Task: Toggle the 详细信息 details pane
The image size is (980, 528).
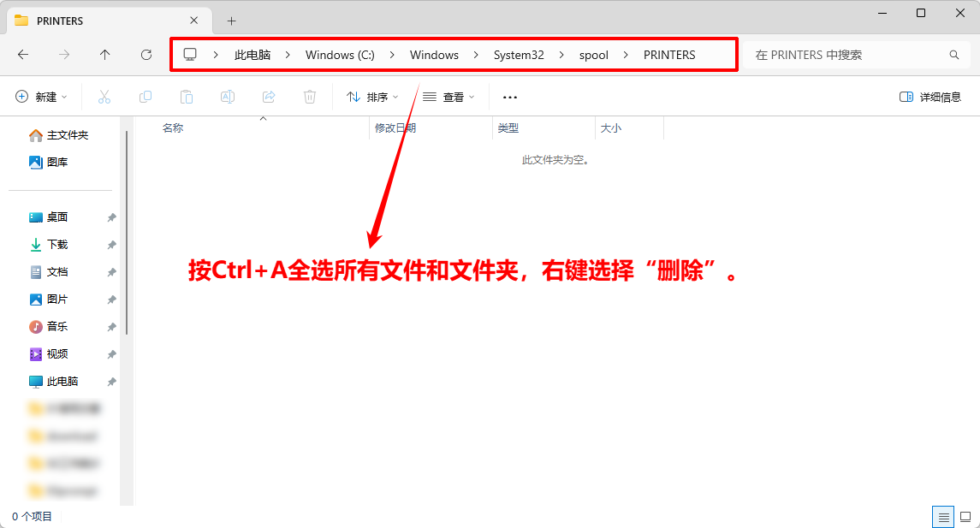Action: 930,97
